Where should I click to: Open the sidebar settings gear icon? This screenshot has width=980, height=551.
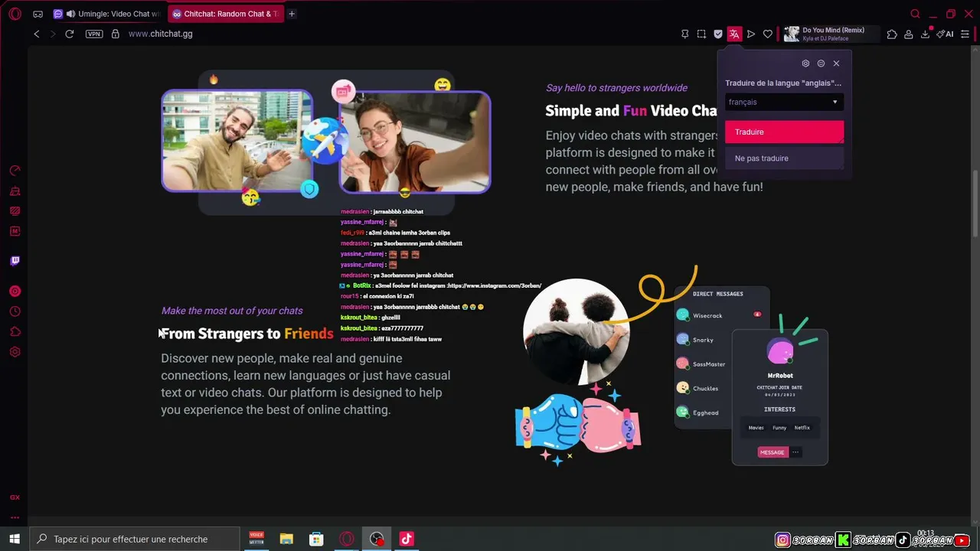[x=15, y=352]
